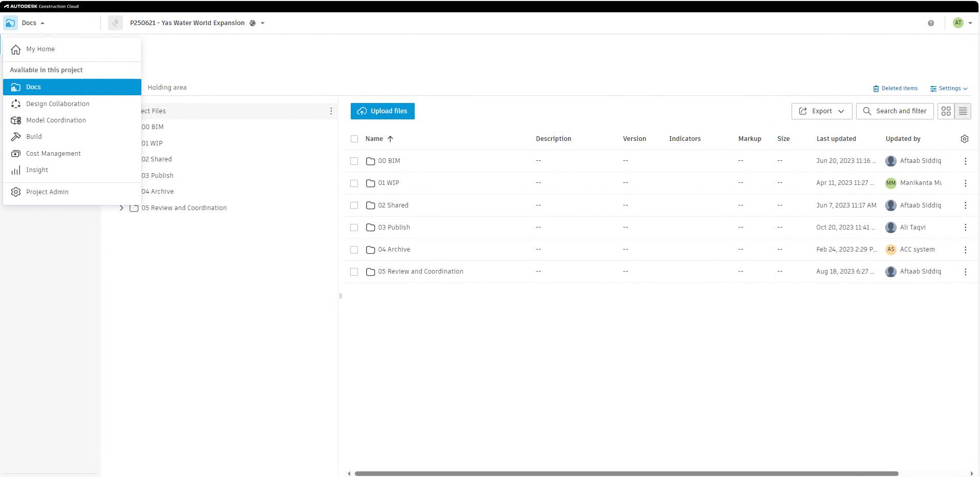Click the Updated by column header
Image resolution: width=980 pixels, height=477 pixels.
click(x=903, y=139)
